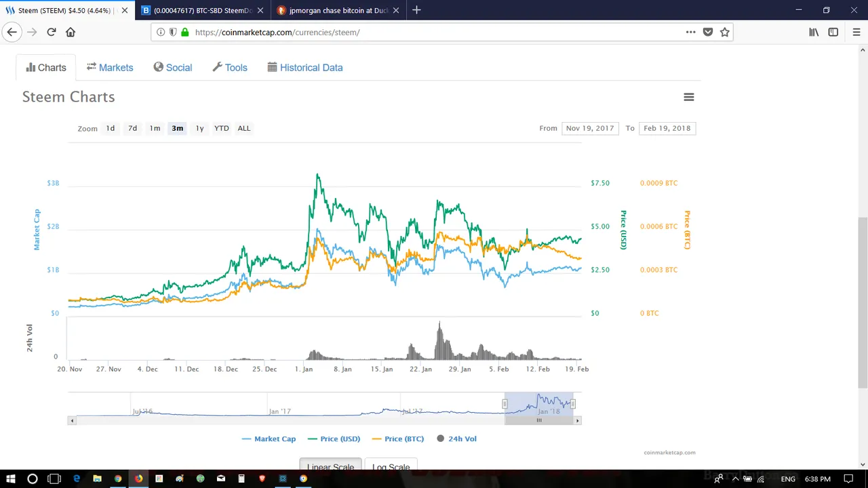Open Brave browser from the taskbar
The image size is (868, 488).
(262, 479)
